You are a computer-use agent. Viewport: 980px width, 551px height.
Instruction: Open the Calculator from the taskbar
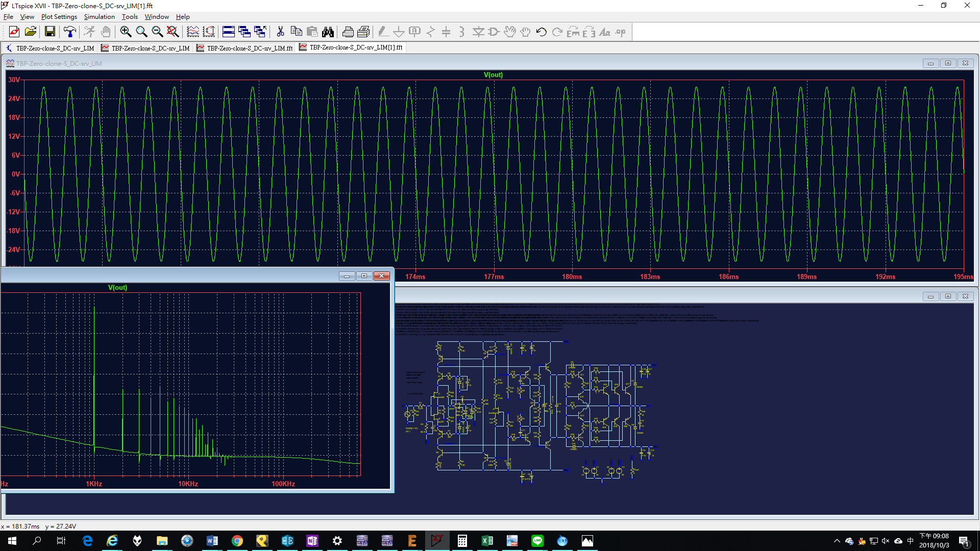pyautogui.click(x=462, y=541)
